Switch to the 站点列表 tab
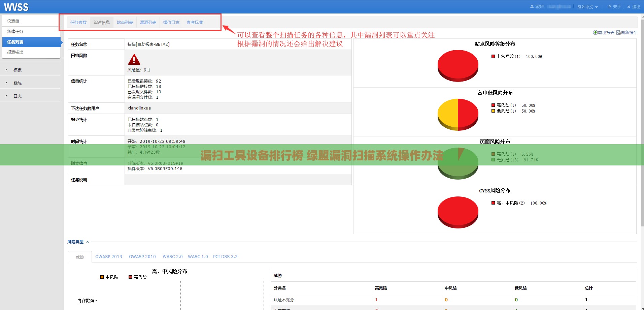This screenshot has height=310, width=644. pos(125,23)
